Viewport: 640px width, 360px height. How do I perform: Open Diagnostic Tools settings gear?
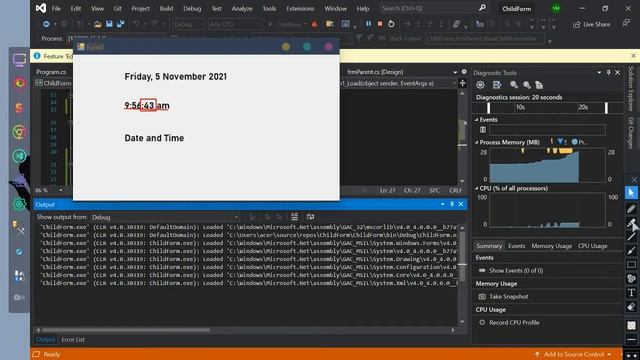(480, 85)
